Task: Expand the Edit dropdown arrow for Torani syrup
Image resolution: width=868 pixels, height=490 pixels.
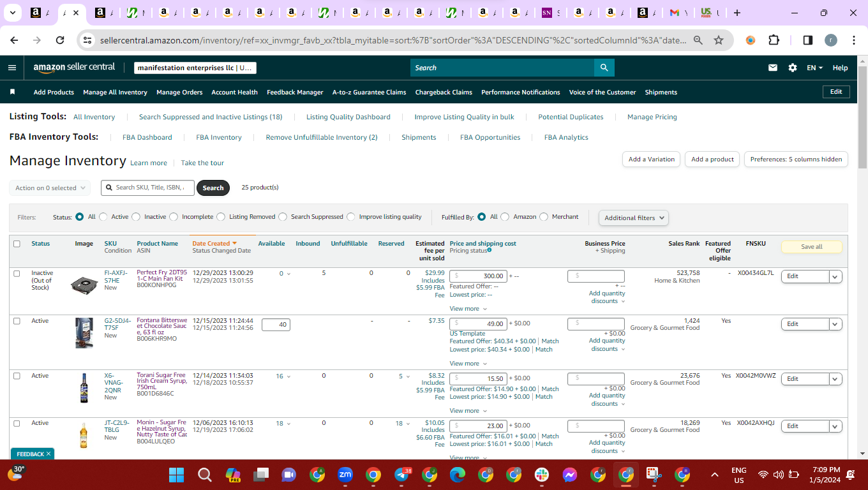Action: click(x=835, y=379)
